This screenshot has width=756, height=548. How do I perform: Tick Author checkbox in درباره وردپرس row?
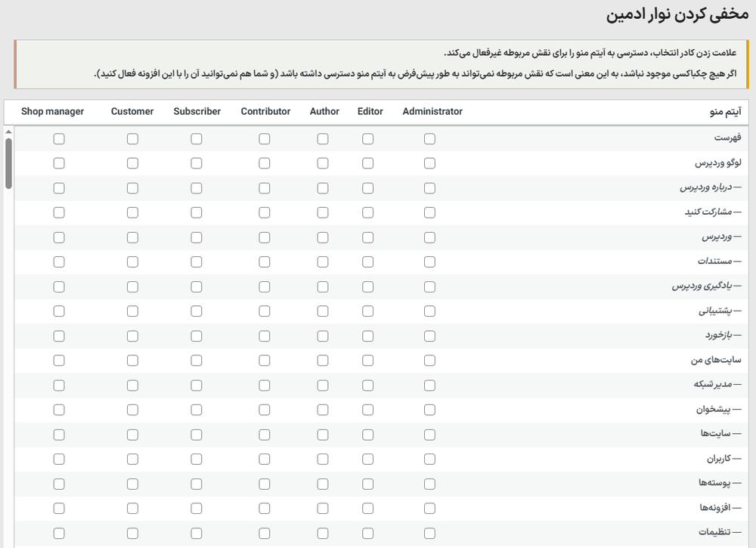323,188
